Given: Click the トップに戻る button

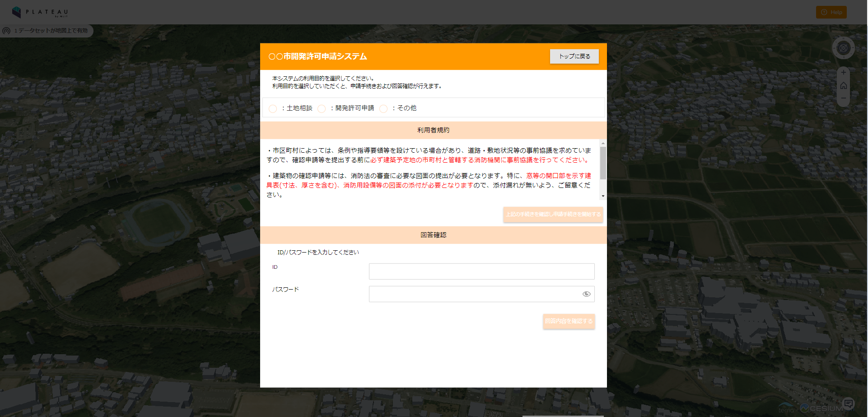Looking at the screenshot, I should [574, 56].
